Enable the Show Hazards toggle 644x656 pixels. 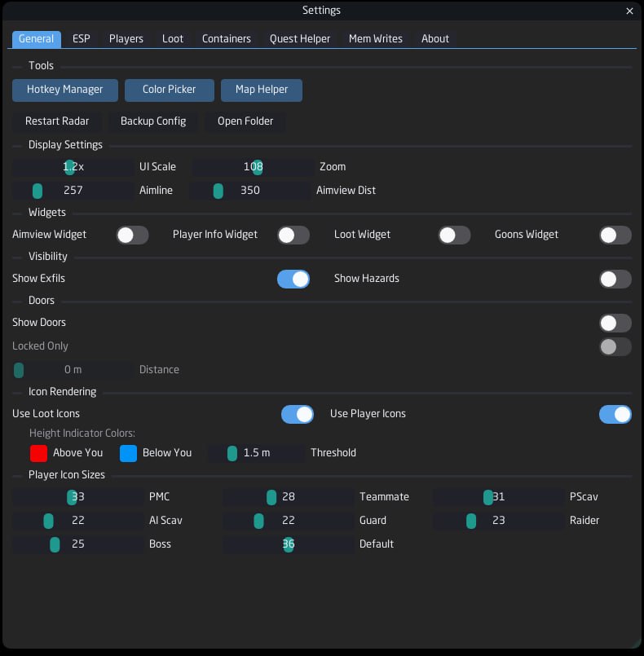coord(615,279)
